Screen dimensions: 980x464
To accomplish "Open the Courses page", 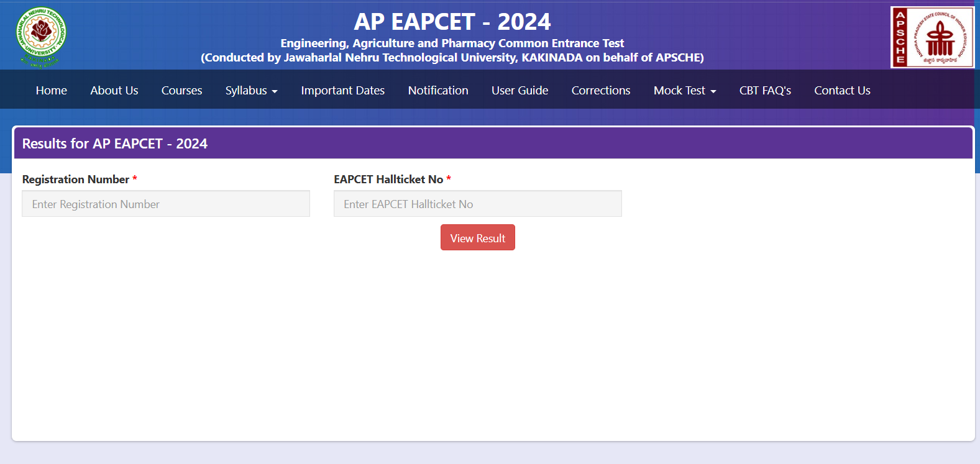I will point(181,90).
